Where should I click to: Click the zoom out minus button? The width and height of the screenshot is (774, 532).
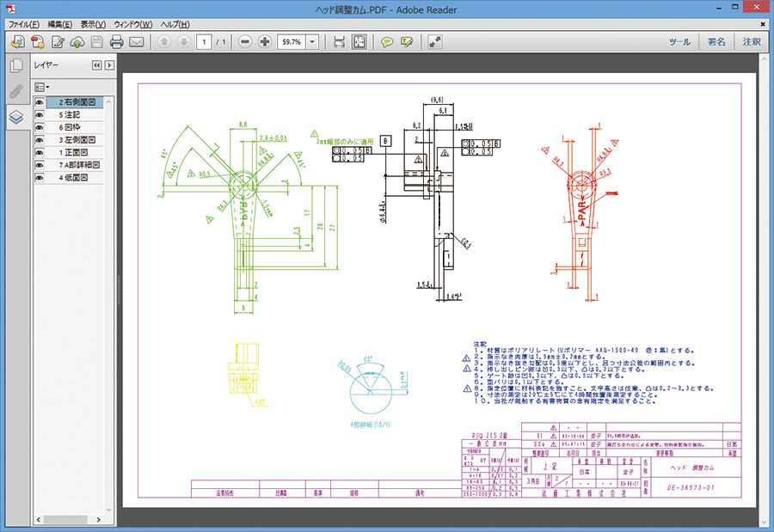tap(245, 41)
